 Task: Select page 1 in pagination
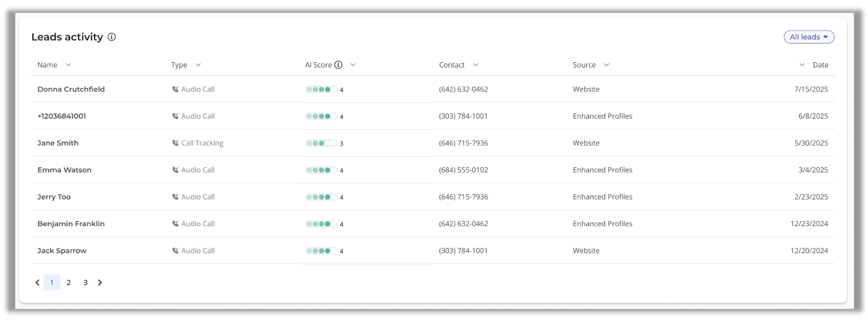tap(52, 283)
